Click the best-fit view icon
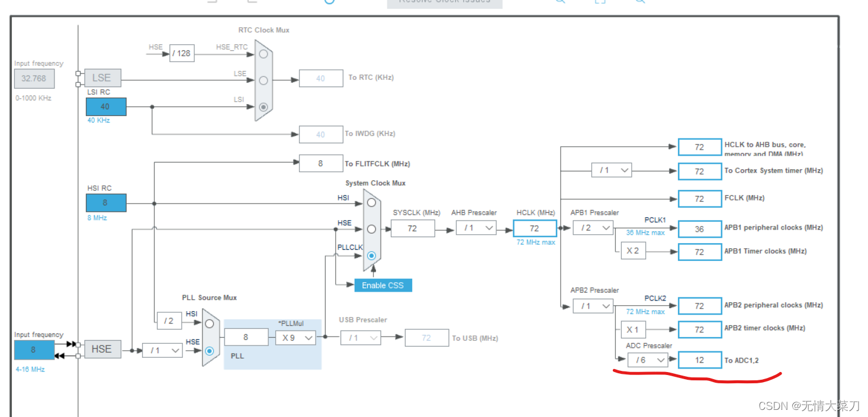Viewport: 868px width, 417px height. tap(599, 2)
